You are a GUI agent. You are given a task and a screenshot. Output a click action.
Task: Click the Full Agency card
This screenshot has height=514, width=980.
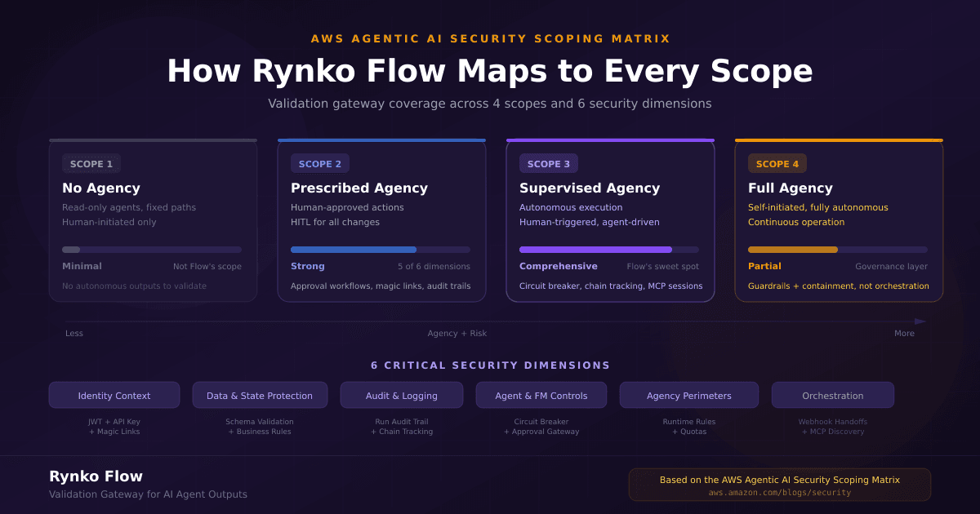(x=839, y=220)
